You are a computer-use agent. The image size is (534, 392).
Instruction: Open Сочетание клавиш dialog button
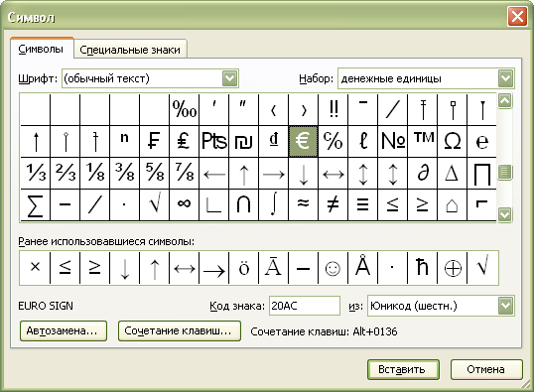pyautogui.click(x=180, y=330)
